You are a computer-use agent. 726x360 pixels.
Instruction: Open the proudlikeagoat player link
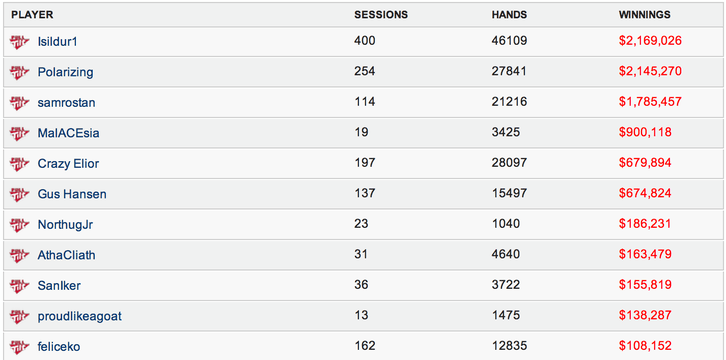(80, 316)
